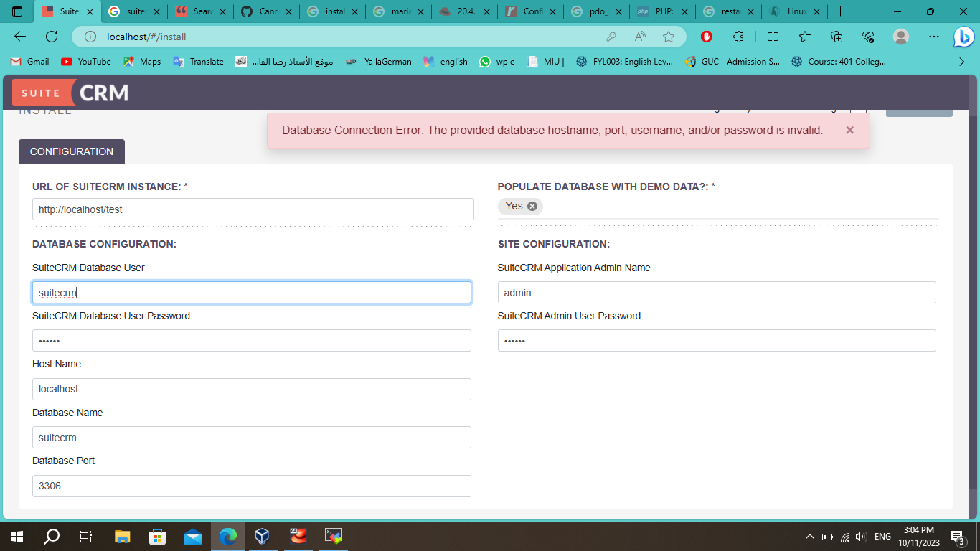This screenshot has height=551, width=980.
Task: Open the user profile avatar
Action: (901, 37)
